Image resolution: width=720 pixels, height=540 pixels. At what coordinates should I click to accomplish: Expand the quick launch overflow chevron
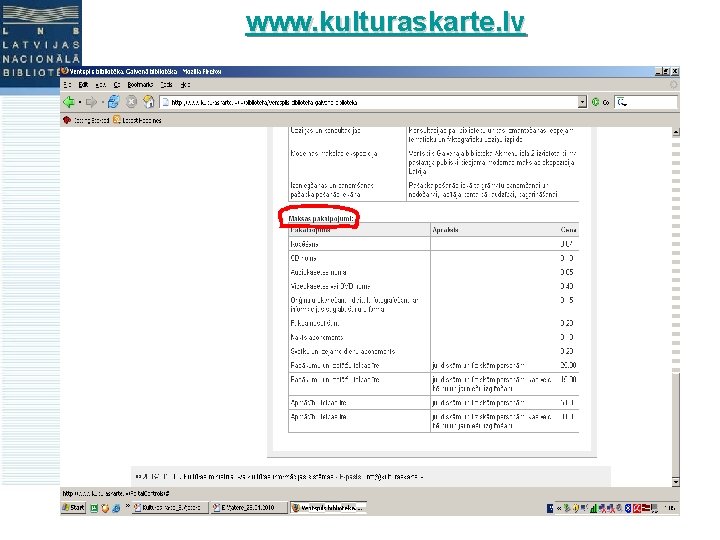[x=127, y=506]
